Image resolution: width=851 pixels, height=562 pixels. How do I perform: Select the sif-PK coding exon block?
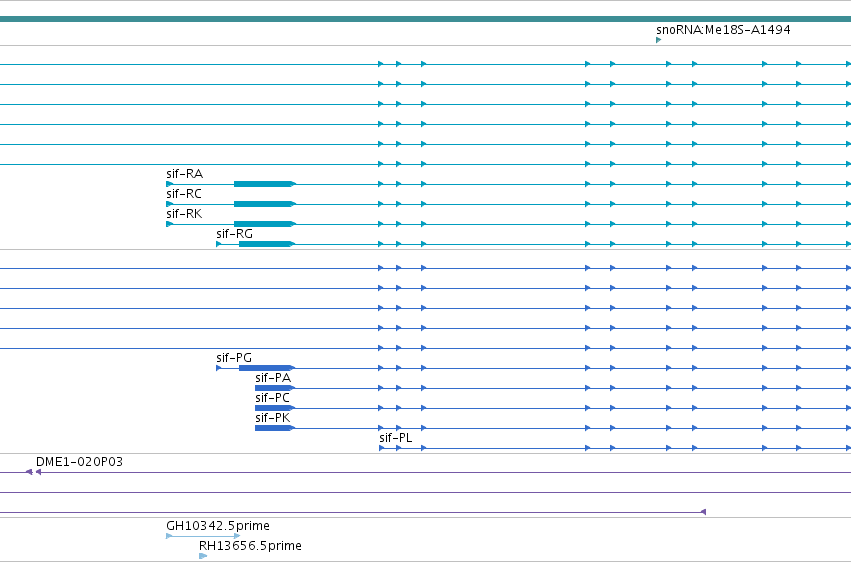click(x=274, y=428)
